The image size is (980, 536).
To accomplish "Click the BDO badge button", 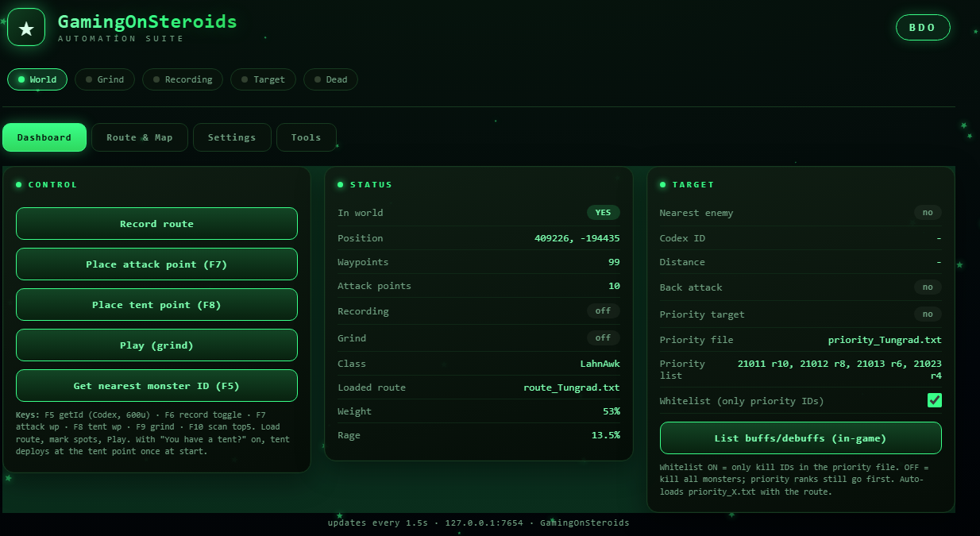I will (923, 27).
